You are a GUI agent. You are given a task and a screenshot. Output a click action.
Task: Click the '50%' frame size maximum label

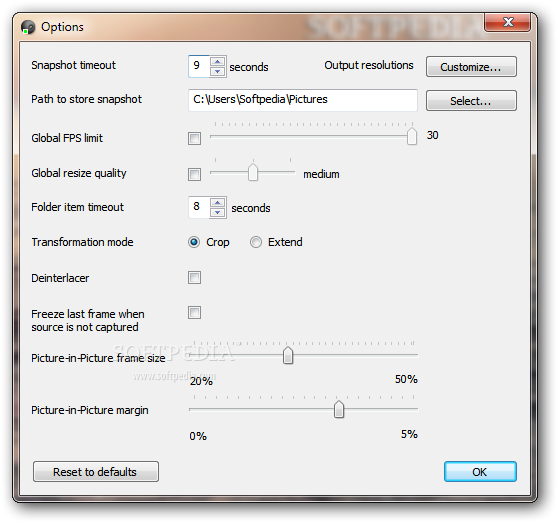[x=406, y=379]
